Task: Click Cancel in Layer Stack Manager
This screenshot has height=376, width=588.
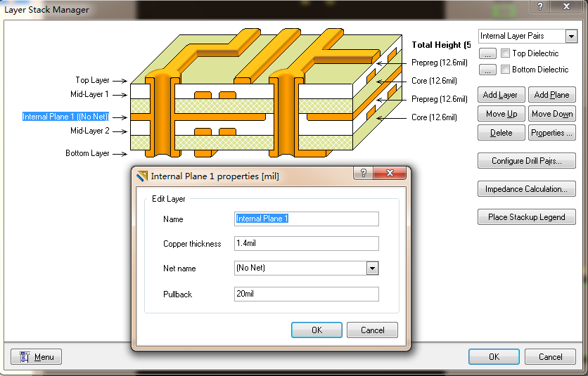Action: [x=550, y=356]
